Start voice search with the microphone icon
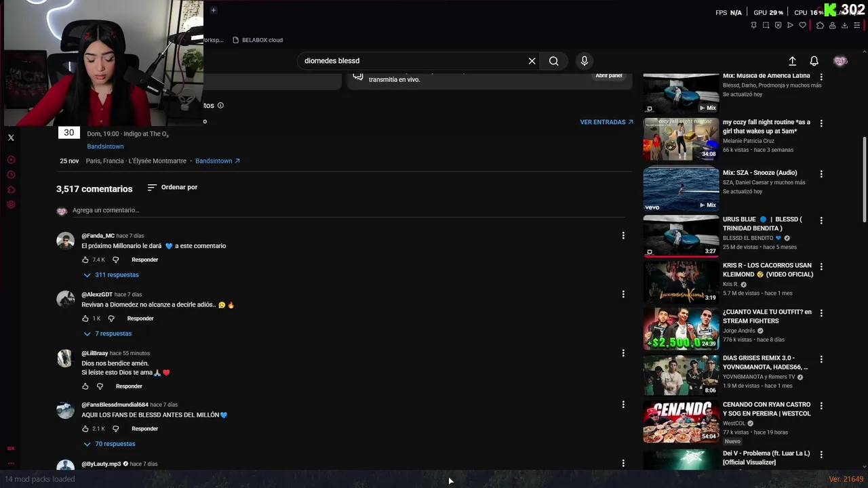This screenshot has height=488, width=868. [585, 61]
